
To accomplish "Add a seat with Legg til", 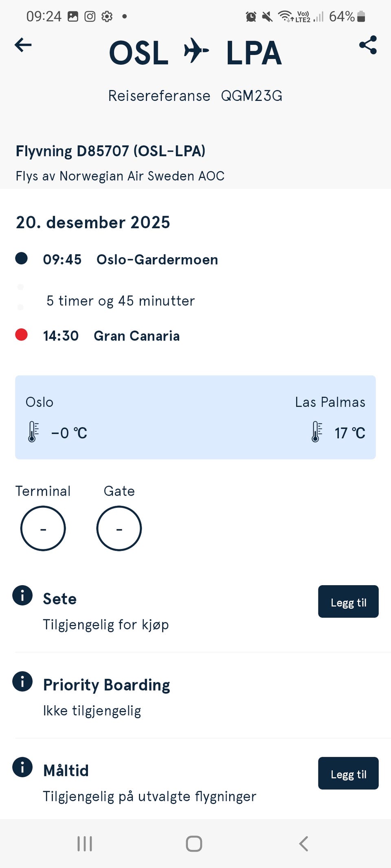I will (x=348, y=601).
